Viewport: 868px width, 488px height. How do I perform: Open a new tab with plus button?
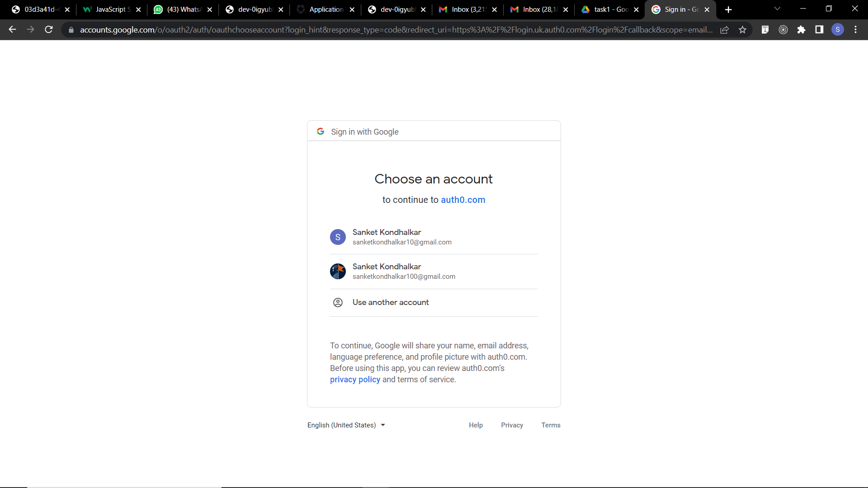728,9
